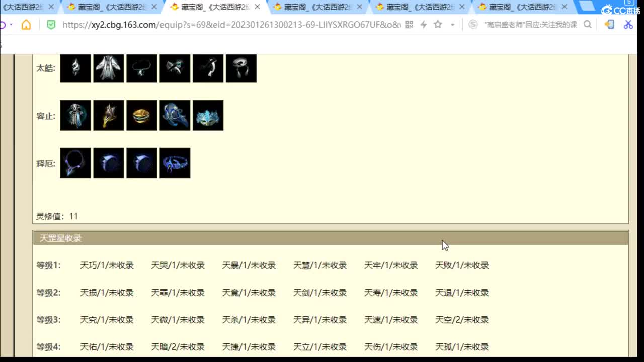
Task: Click the 天牢/1/未收录 entry
Action: point(391,265)
